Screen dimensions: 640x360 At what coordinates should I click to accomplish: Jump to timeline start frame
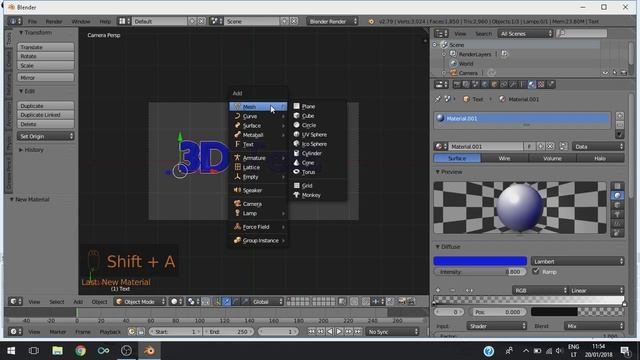(311, 332)
